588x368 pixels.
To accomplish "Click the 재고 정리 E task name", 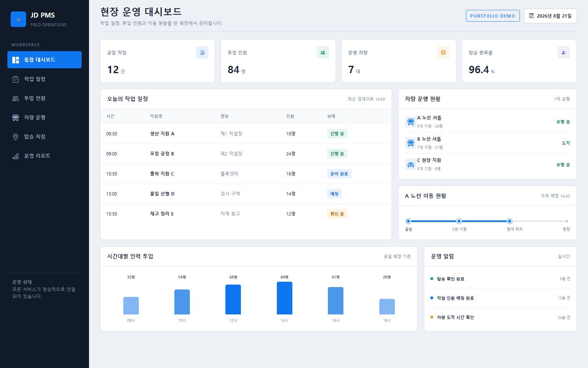I will click(x=162, y=214).
